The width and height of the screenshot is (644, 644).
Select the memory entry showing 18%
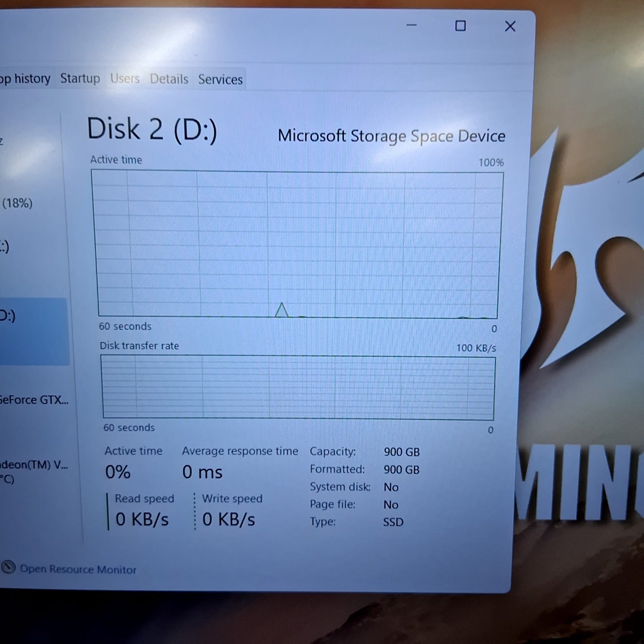pyautogui.click(x=17, y=203)
